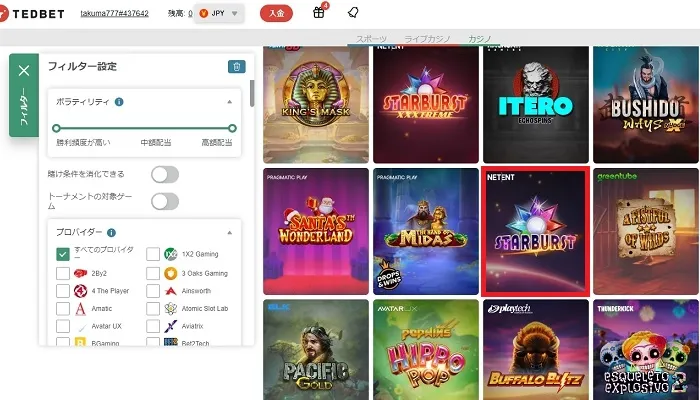The image size is (700, 400).
Task: Open the takuma777#437642 account link
Action: click(x=114, y=13)
